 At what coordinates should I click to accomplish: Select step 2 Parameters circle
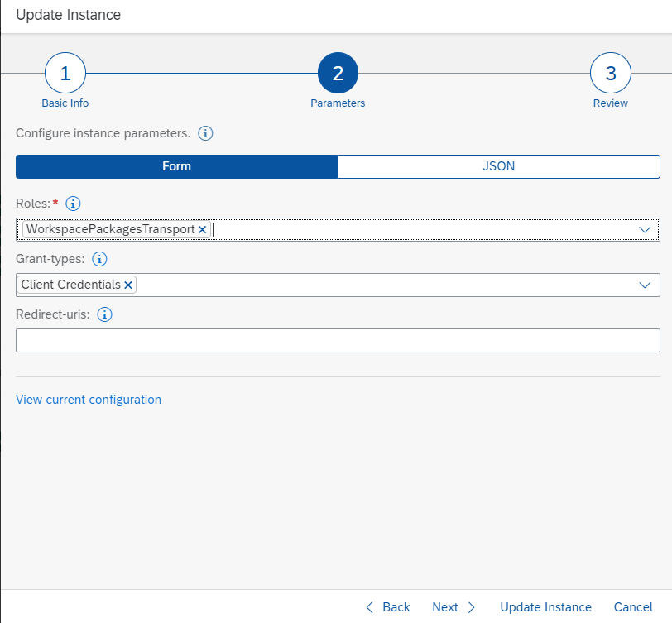click(x=338, y=74)
